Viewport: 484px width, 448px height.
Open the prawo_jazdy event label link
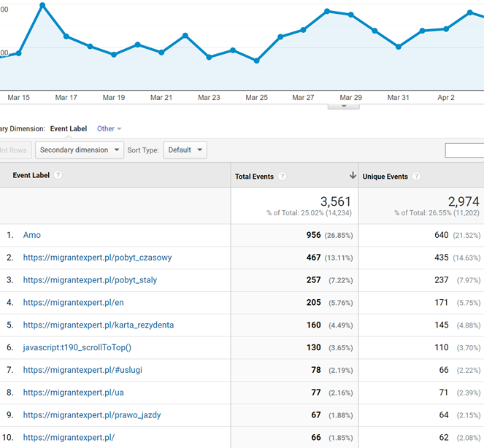coord(92,415)
